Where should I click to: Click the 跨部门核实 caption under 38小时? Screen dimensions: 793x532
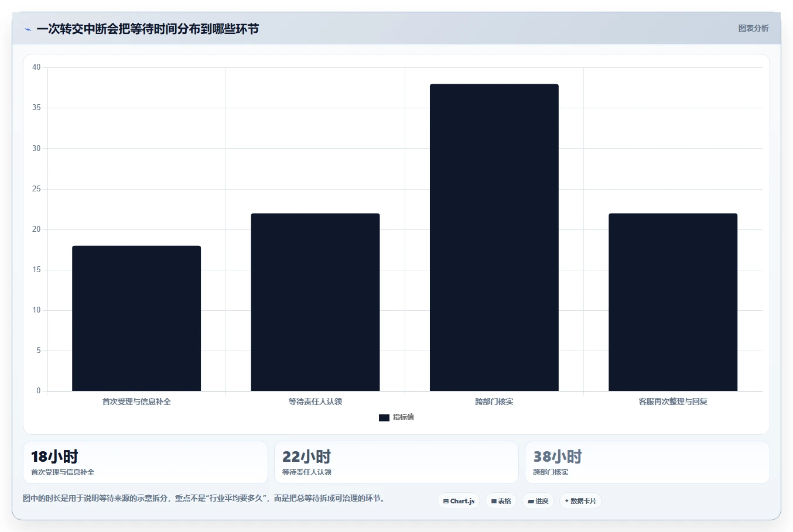pos(551,472)
